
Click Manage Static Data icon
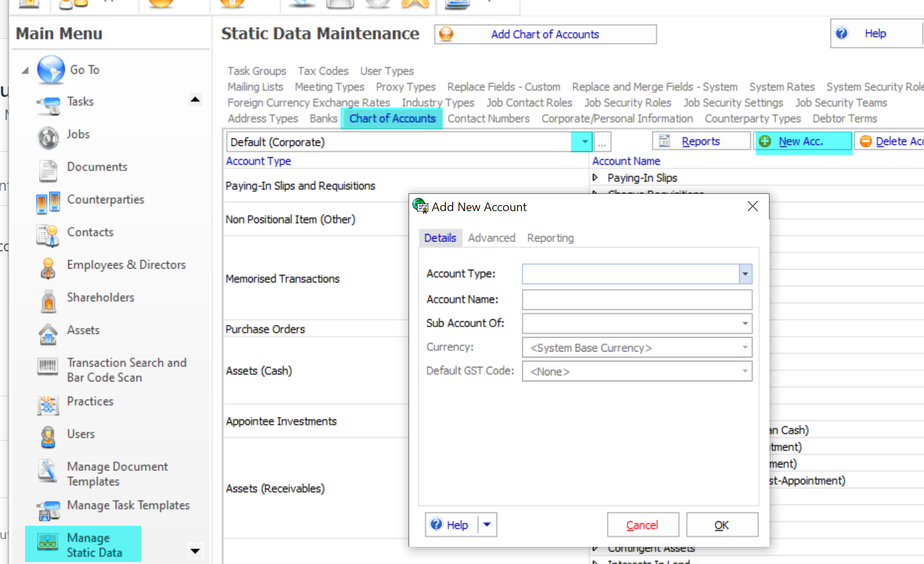pos(46,545)
